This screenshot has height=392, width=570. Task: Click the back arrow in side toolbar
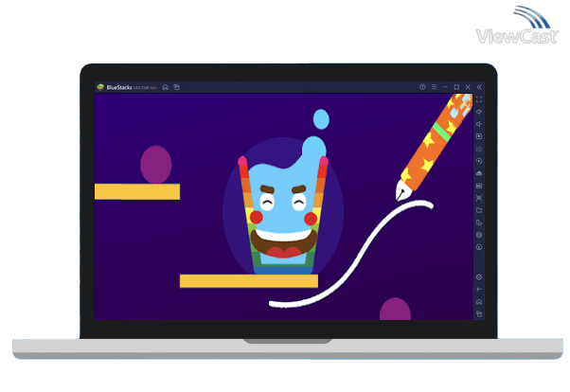[x=479, y=290]
